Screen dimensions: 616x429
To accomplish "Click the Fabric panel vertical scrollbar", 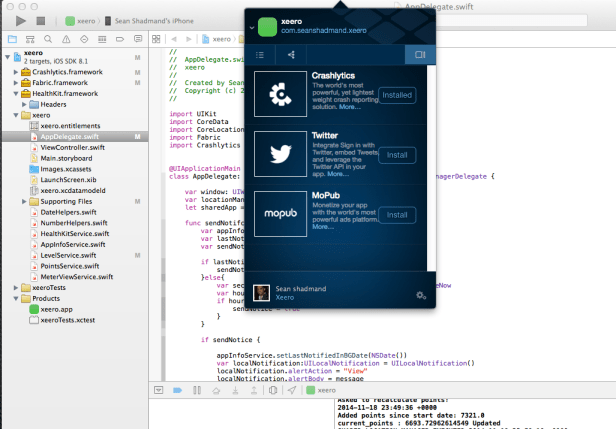I will tap(431, 168).
